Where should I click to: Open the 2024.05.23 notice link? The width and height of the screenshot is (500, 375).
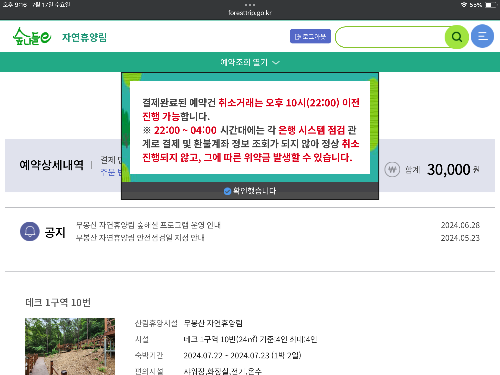click(x=140, y=238)
